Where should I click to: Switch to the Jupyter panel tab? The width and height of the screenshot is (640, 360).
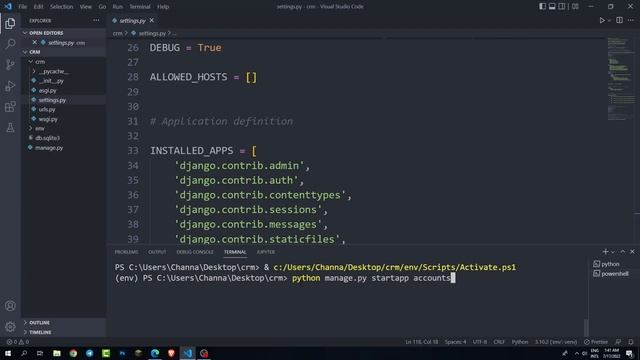(x=266, y=252)
